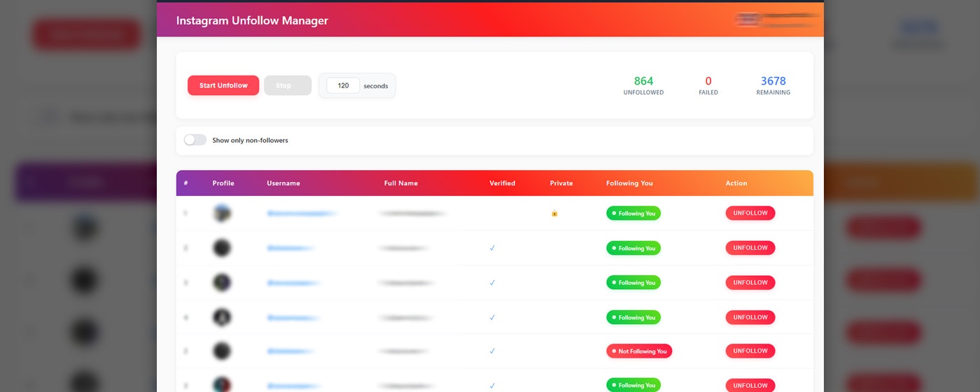Toggle Show only non-followers switch
Screen dimensions: 980x392
195,140
